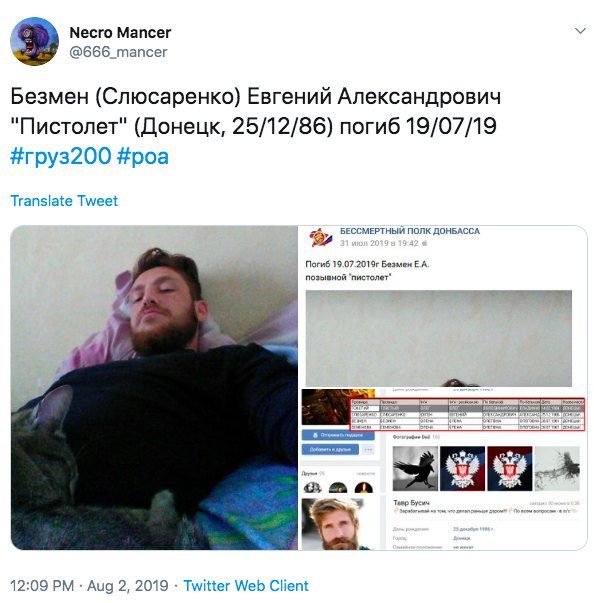Viewport: 594px width, 603px height.
Task: Open the @666_mancer handle
Action: point(118,52)
